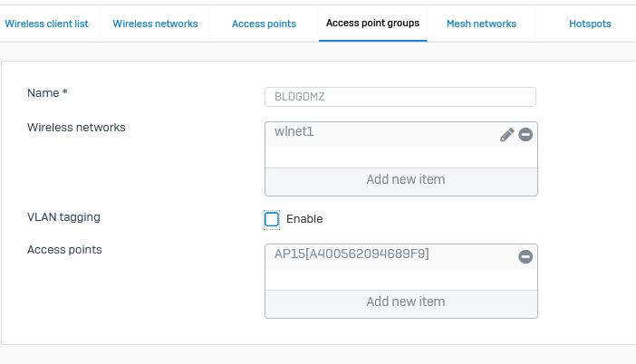Click empty space below wlnet1 in list
Viewport: 636px width, 364px height.
[401, 158]
